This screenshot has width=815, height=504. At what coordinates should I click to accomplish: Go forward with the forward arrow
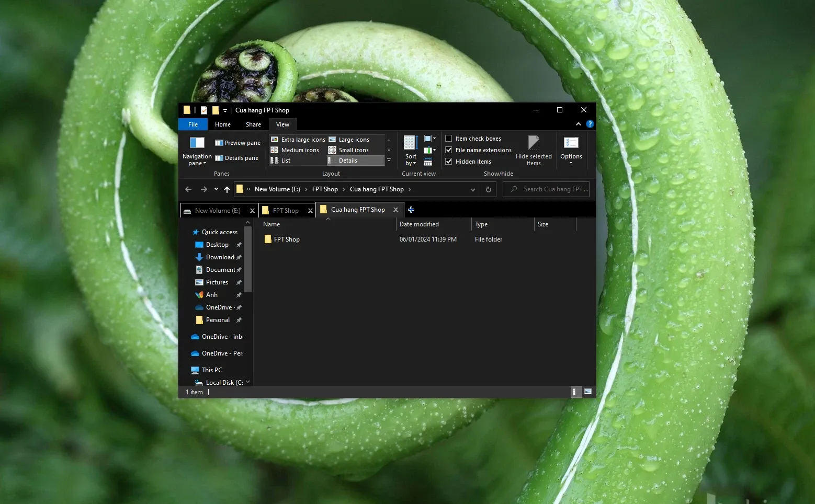pyautogui.click(x=203, y=189)
